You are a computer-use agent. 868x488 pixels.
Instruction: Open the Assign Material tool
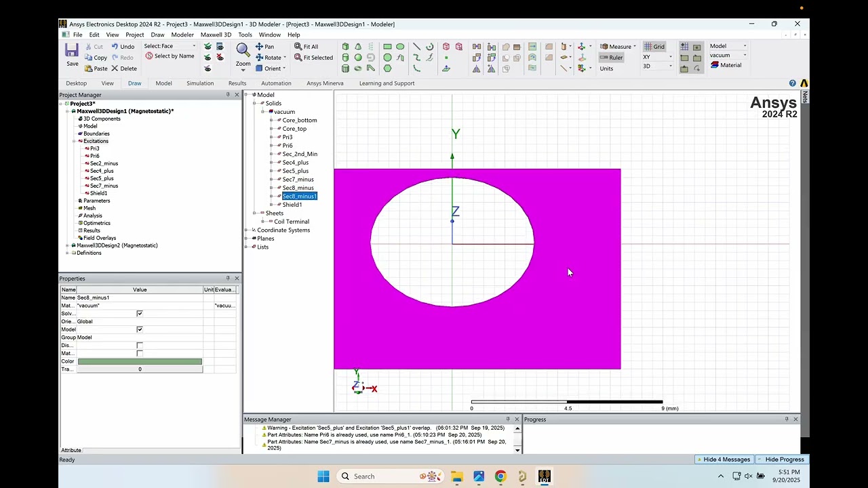coord(726,65)
